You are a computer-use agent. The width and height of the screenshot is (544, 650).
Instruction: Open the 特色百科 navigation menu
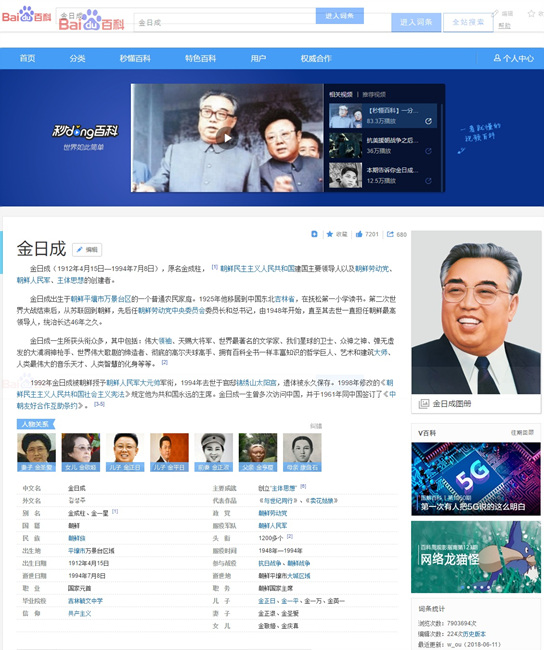coord(200,58)
